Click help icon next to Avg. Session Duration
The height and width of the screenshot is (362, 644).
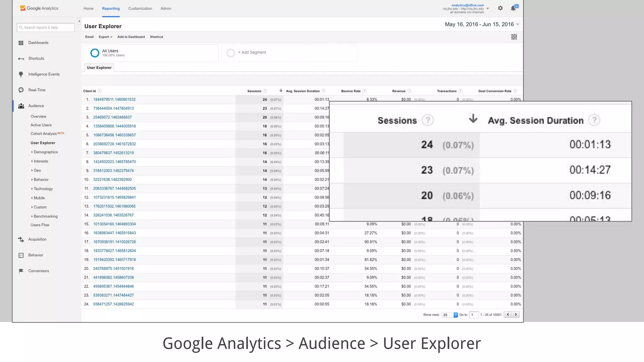point(323,91)
